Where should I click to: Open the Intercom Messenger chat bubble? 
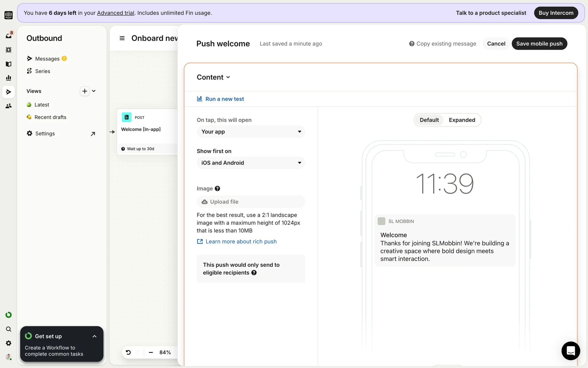571,351
